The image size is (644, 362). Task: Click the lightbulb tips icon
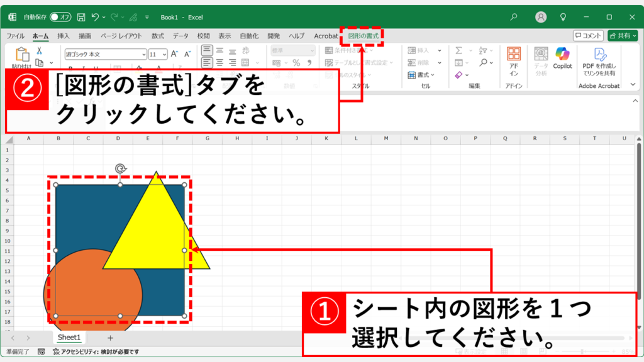563,17
